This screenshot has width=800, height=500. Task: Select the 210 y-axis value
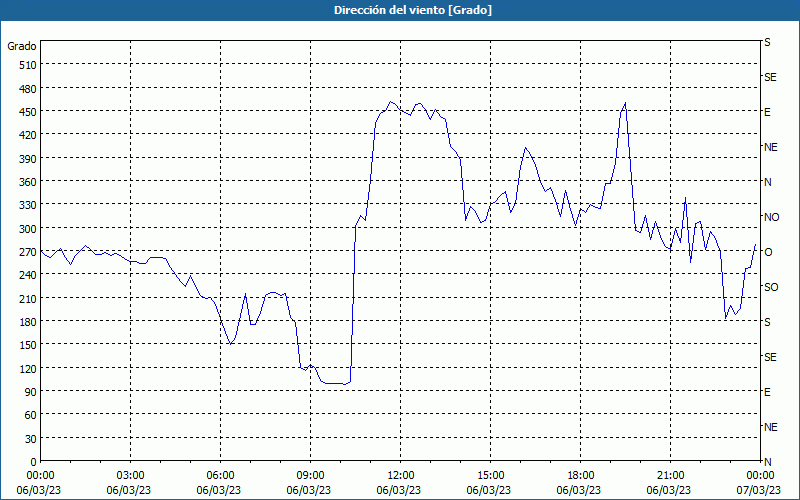click(28, 298)
